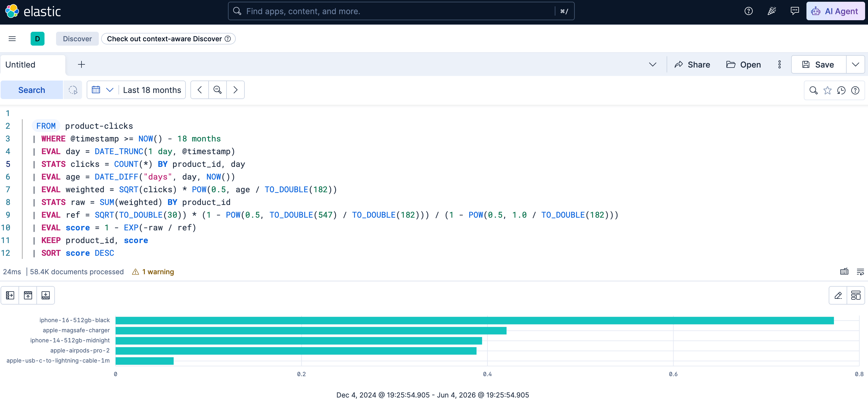Expand the tabs list chevron
Image resolution: width=868 pixels, height=403 pixels.
click(x=652, y=65)
